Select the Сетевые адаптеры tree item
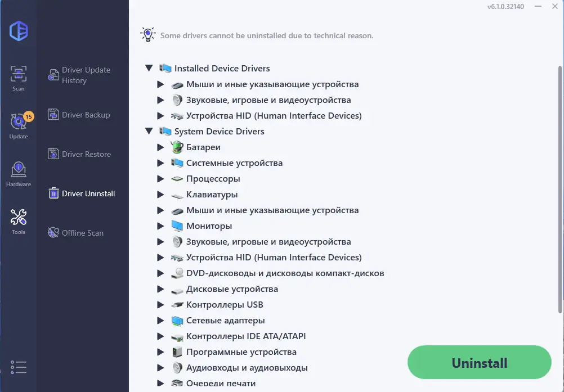This screenshot has width=564, height=392. point(225,321)
